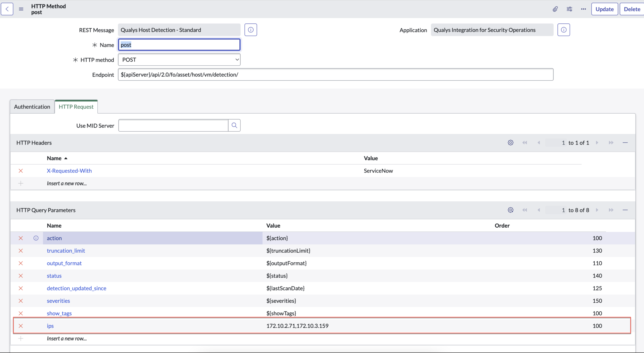The width and height of the screenshot is (644, 353).
Task: Open the action parameter link
Action: coord(54,238)
